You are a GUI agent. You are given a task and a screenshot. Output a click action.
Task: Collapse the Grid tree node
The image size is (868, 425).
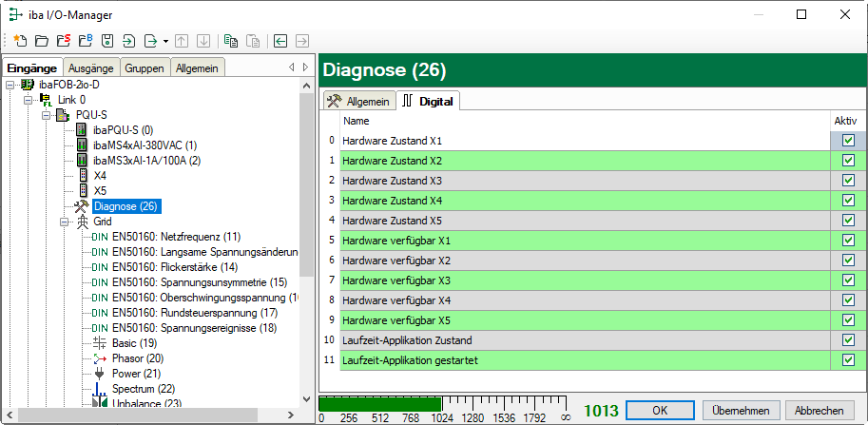pyautogui.click(x=66, y=222)
